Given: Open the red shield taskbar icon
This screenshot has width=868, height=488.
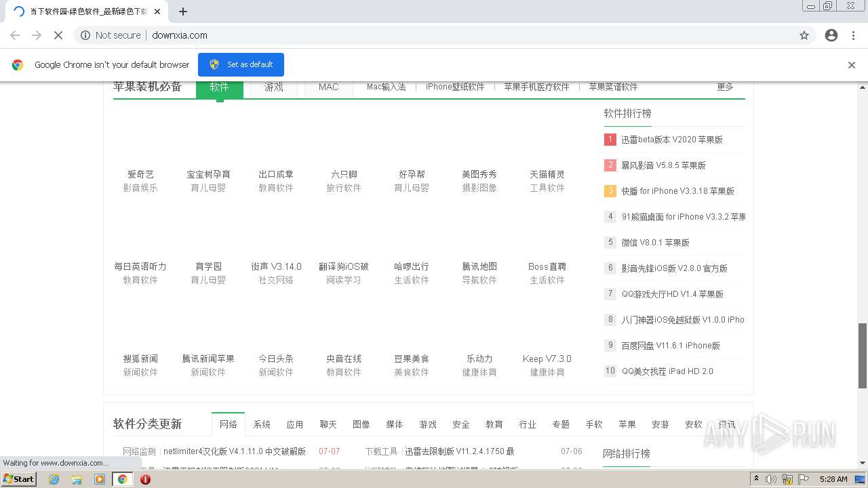Looking at the screenshot, I should coord(145,479).
